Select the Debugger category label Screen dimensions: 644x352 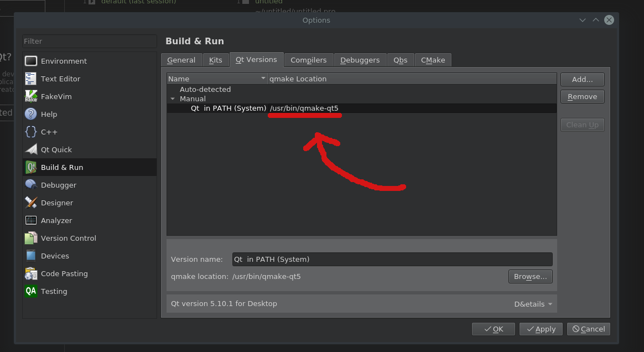pyautogui.click(x=59, y=185)
